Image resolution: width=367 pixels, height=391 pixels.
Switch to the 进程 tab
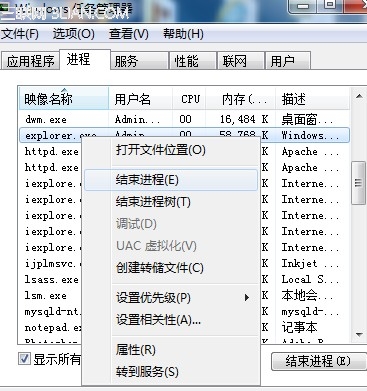(85, 60)
